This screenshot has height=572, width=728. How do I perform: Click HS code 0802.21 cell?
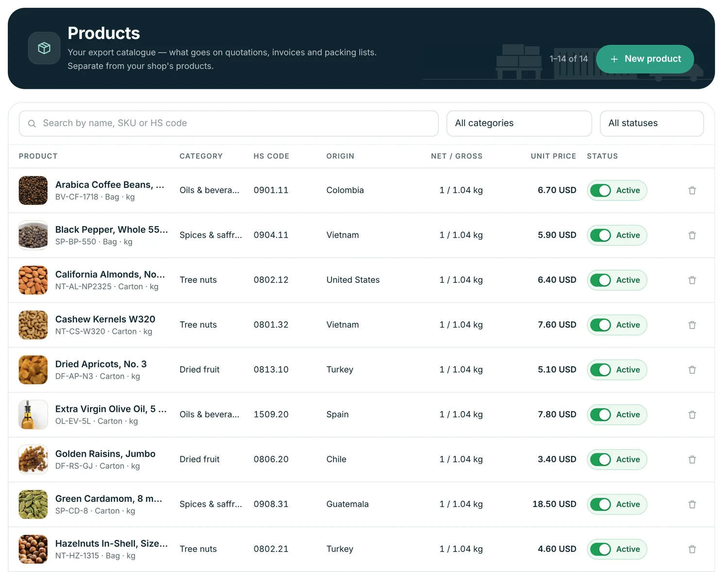pyautogui.click(x=271, y=550)
